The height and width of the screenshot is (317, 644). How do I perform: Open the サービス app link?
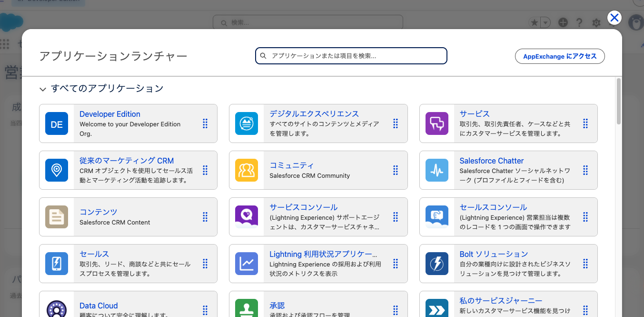pos(475,114)
